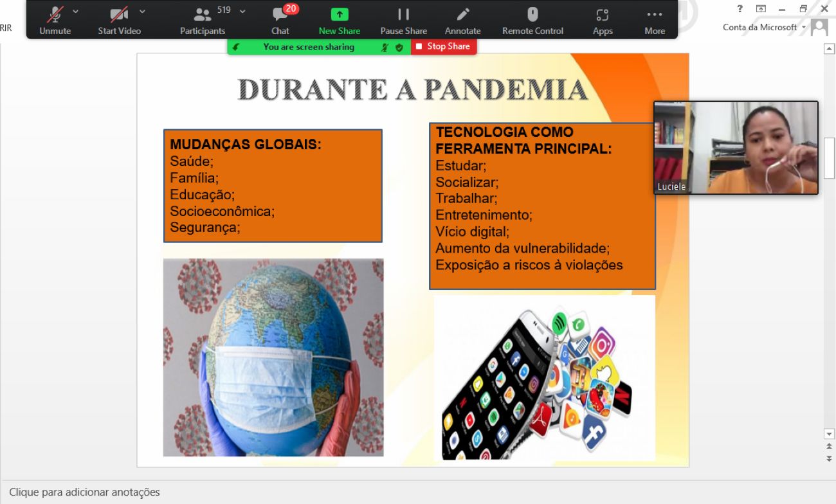Viewport: 836px width, 504px height.
Task: Open ribbon display options icon
Action: coord(761,9)
